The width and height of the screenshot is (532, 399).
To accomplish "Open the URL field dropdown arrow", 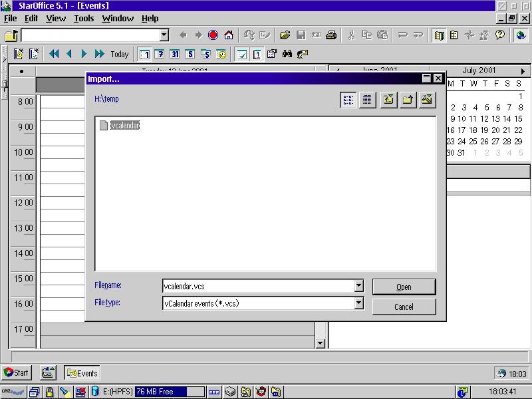I will 164,35.
